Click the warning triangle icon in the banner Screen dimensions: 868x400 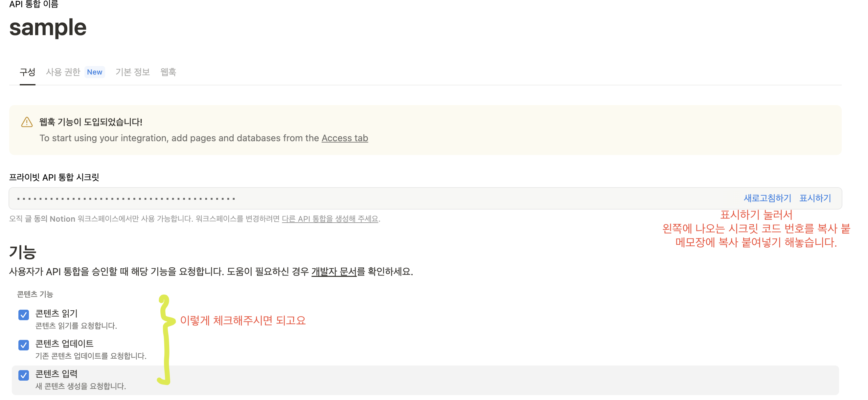[27, 122]
